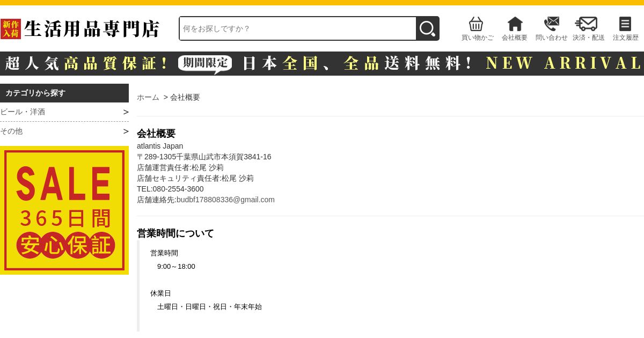Click the 店舗セキュリティ責任者 line

click(x=195, y=178)
